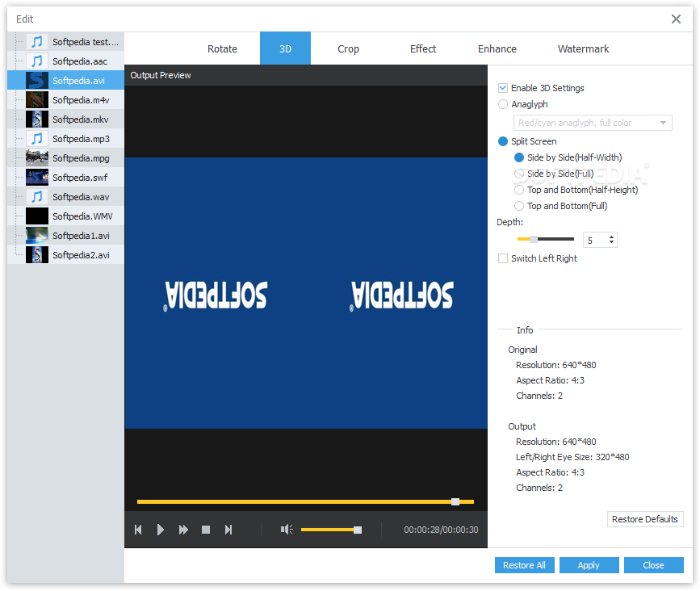
Task: Mute the preview audio speaker icon
Action: pos(287,530)
